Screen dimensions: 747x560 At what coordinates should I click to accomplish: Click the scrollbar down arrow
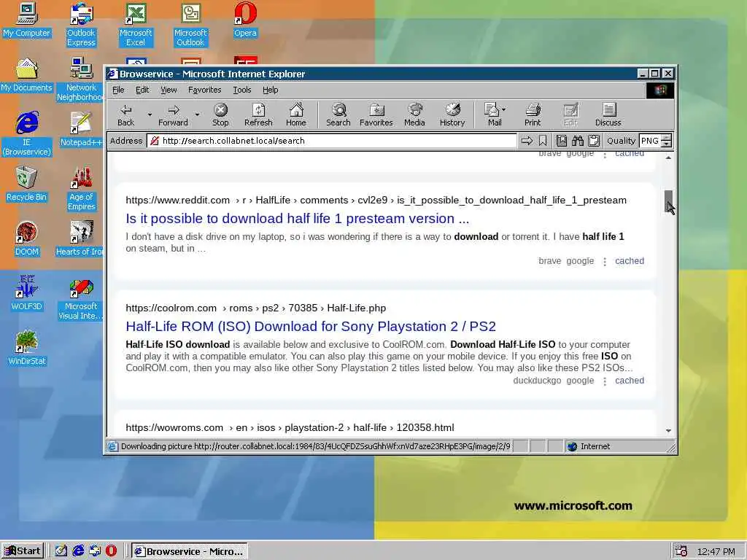(668, 430)
